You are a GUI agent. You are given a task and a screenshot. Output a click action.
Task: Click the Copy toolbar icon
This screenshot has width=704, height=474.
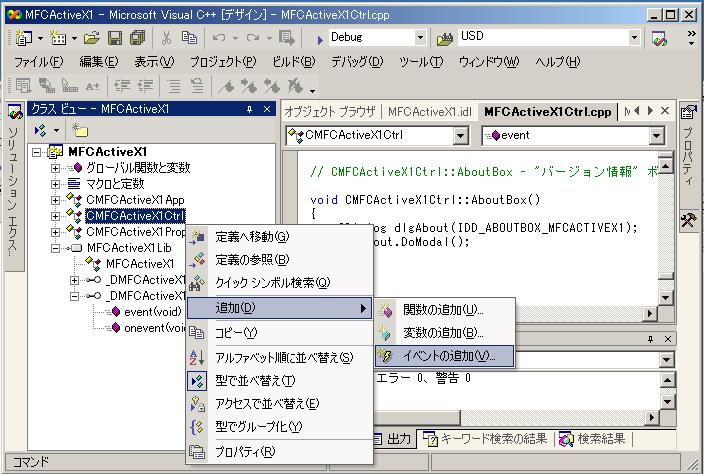pos(189,39)
